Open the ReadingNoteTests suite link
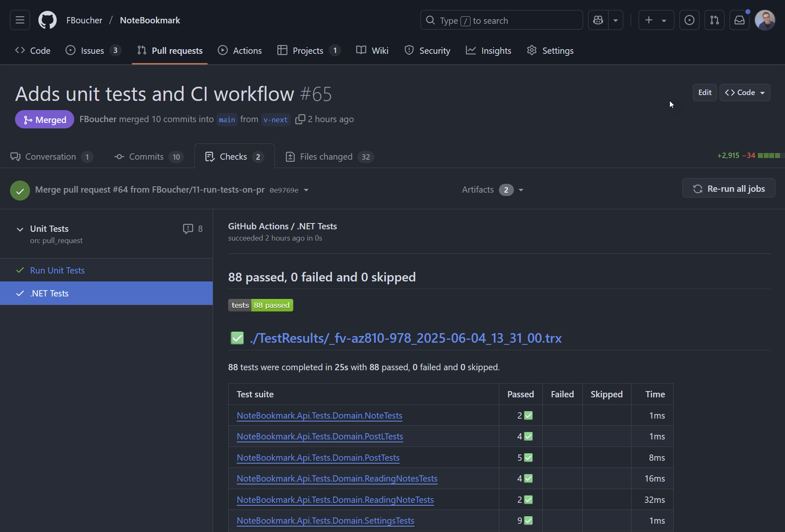785x532 pixels. coord(335,499)
